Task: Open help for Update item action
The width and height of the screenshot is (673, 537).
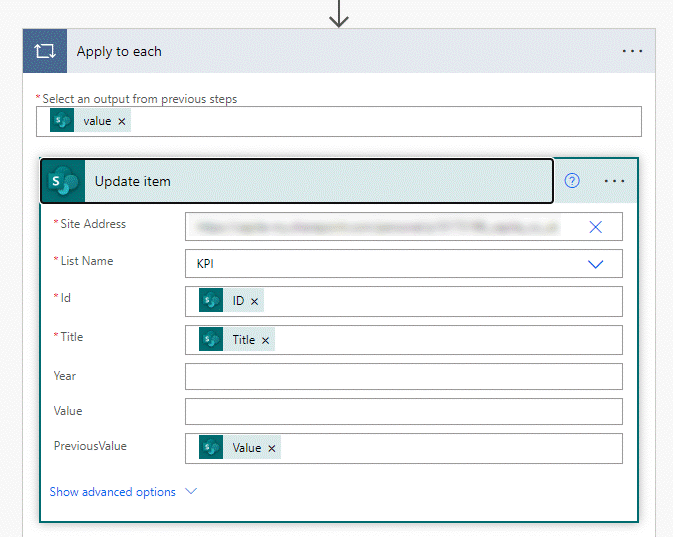Action: [572, 181]
